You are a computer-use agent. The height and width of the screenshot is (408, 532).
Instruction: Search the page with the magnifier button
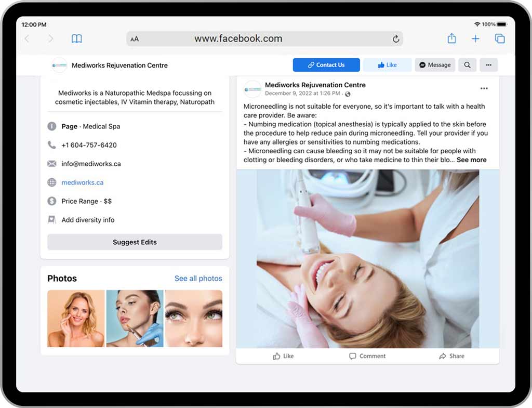(x=467, y=65)
